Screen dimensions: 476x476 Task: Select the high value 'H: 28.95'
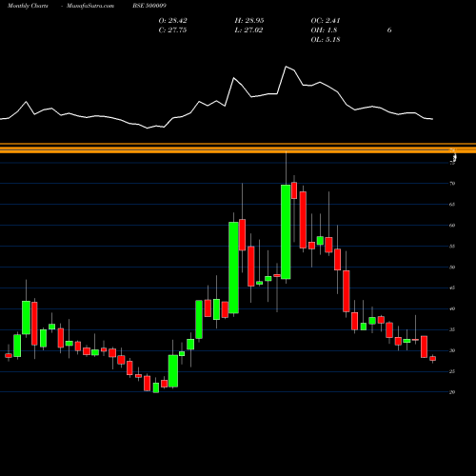[x=249, y=21]
